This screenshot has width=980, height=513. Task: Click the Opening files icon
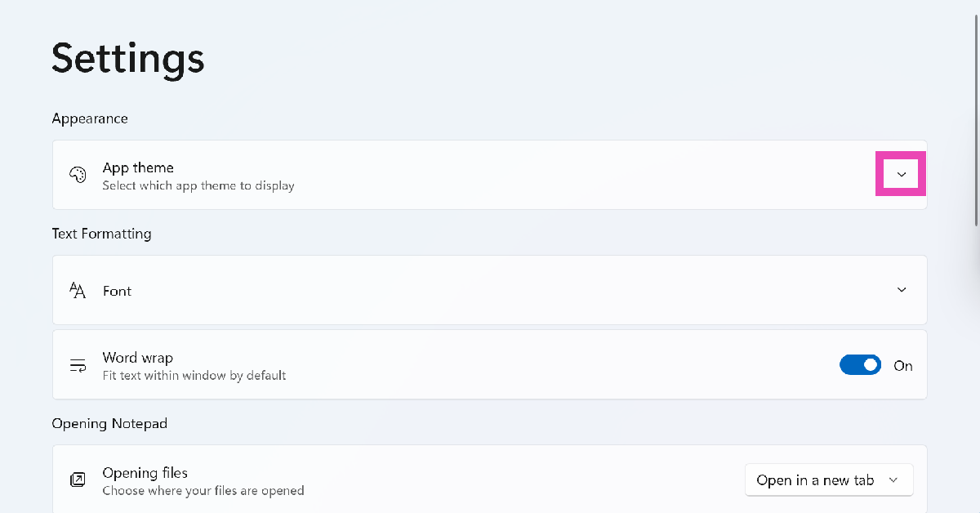pos(78,480)
